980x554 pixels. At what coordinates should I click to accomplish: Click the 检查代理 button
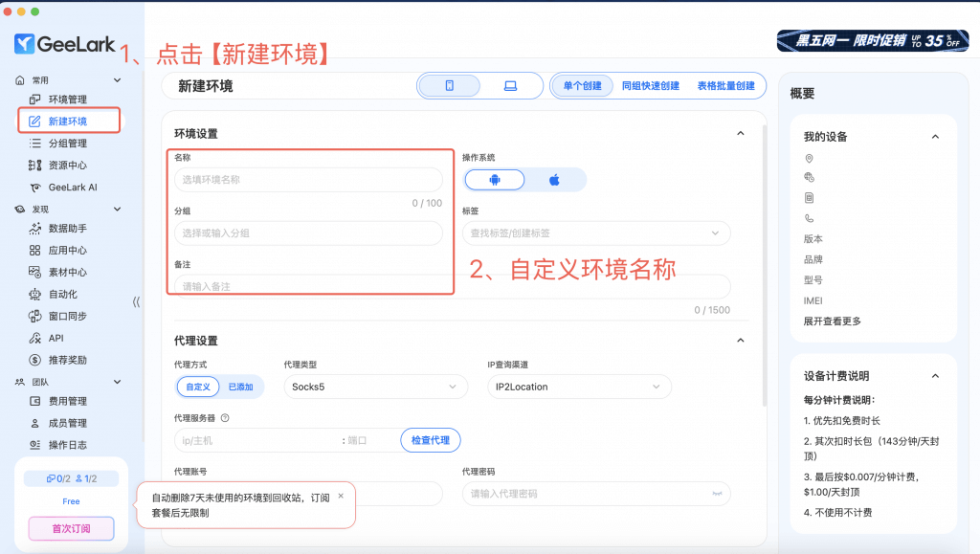pos(431,440)
